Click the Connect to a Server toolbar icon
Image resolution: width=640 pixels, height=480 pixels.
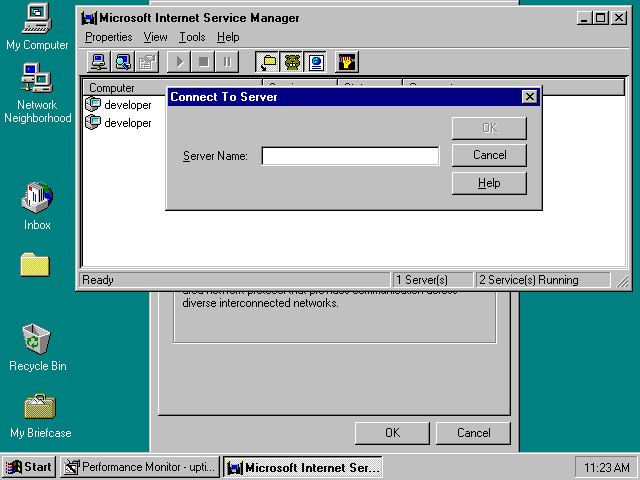tap(99, 62)
